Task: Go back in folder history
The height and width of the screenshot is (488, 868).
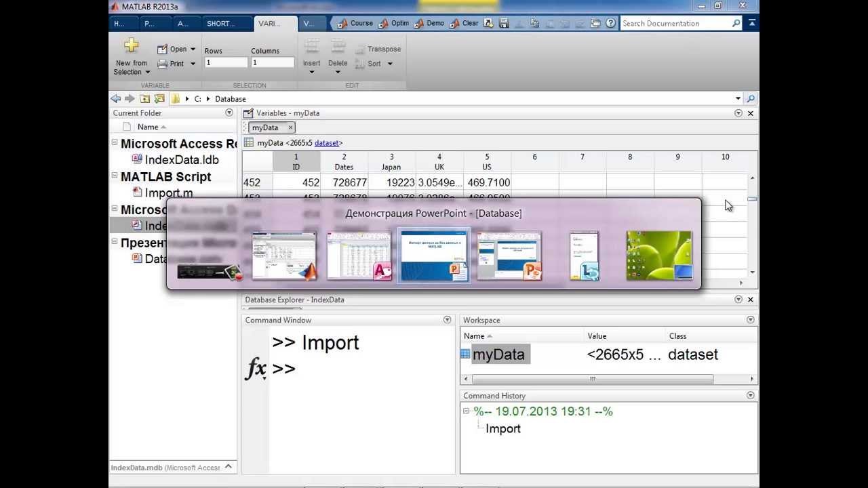Action: click(x=116, y=99)
